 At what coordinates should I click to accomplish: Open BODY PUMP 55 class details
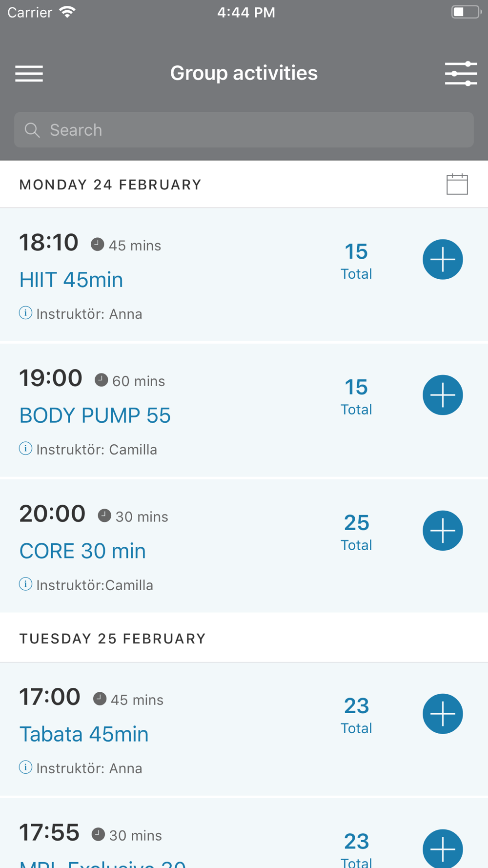tap(95, 415)
